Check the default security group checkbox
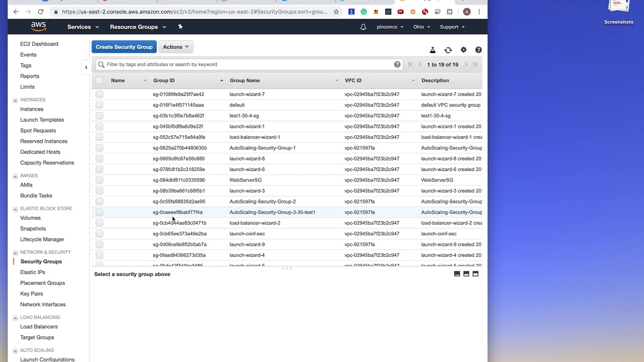 [99, 105]
